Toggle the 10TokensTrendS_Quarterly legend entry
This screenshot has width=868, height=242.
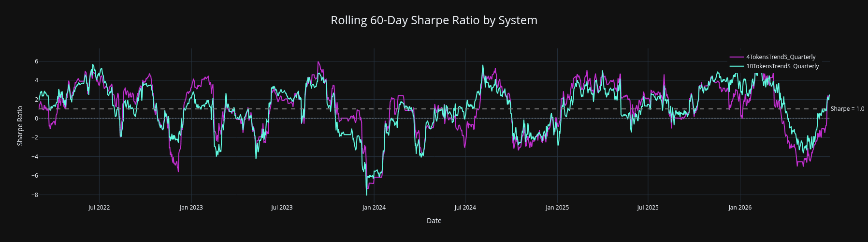[x=774, y=66]
